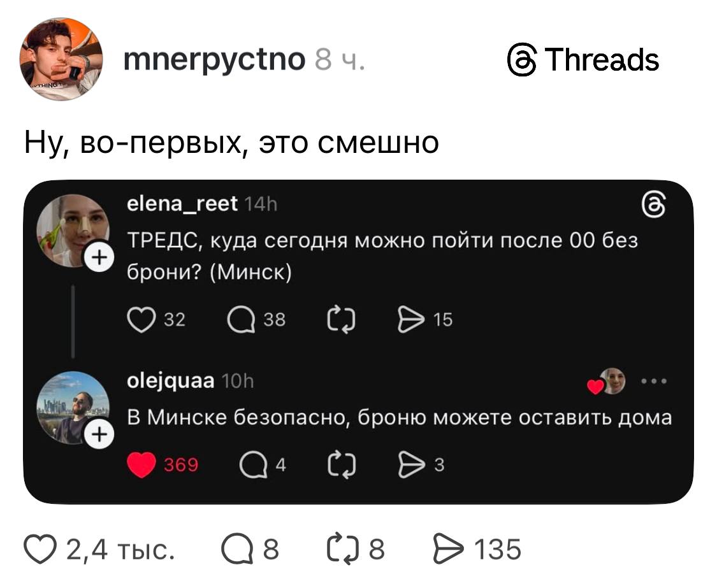Repost the main mnerpyctno thread
This screenshot has height=588, width=717.
pos(340,549)
